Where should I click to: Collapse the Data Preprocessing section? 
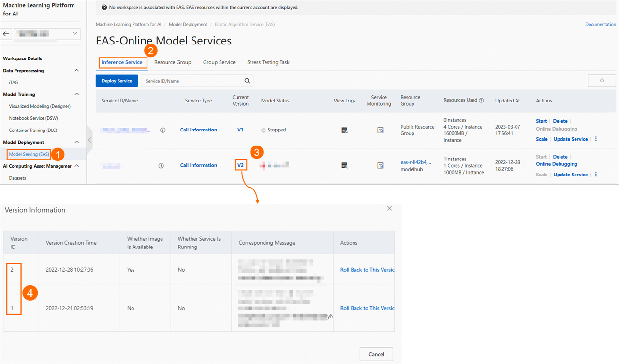click(x=76, y=71)
